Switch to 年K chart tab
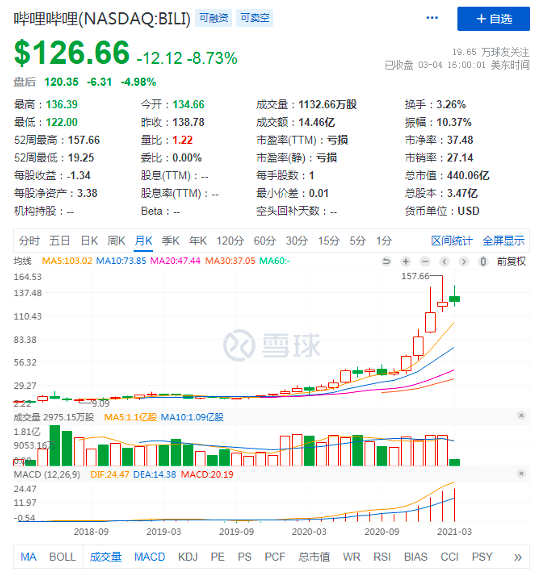The image size is (533, 569). coord(198,241)
